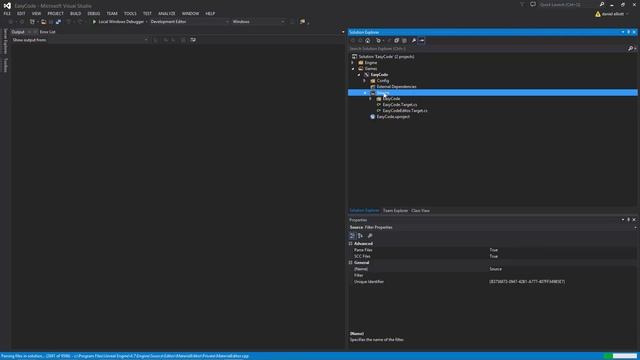The height and width of the screenshot is (360, 640).
Task: Pin the Solution Explorer panel
Action: [x=629, y=32]
